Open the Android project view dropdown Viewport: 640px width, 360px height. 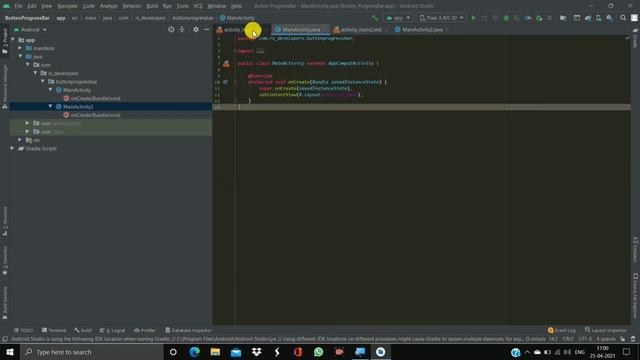click(31, 30)
